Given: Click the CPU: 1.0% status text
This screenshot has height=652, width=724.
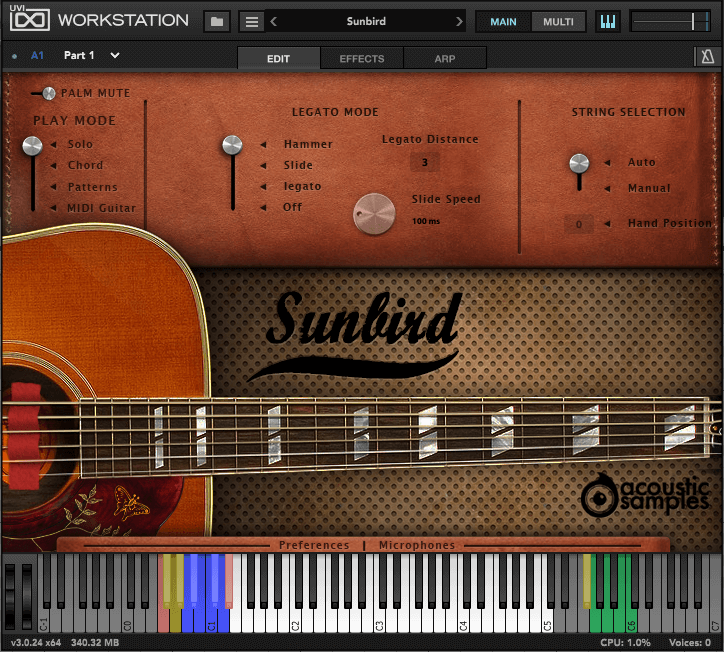Looking at the screenshot, I should coord(625,643).
